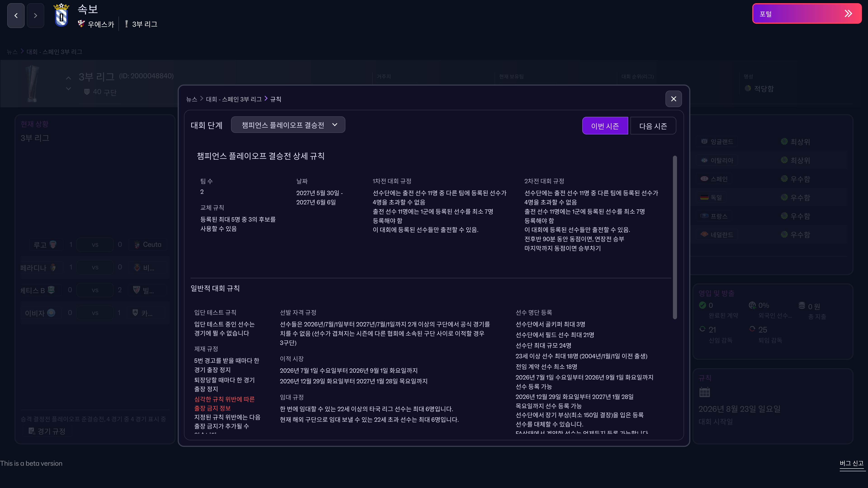Click the 뉴스 breadcrumb in the popup
This screenshot has width=868, height=488.
pos(191,99)
